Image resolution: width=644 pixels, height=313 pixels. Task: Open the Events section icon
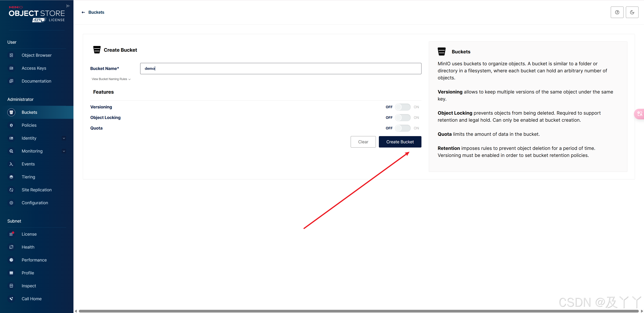coord(12,164)
